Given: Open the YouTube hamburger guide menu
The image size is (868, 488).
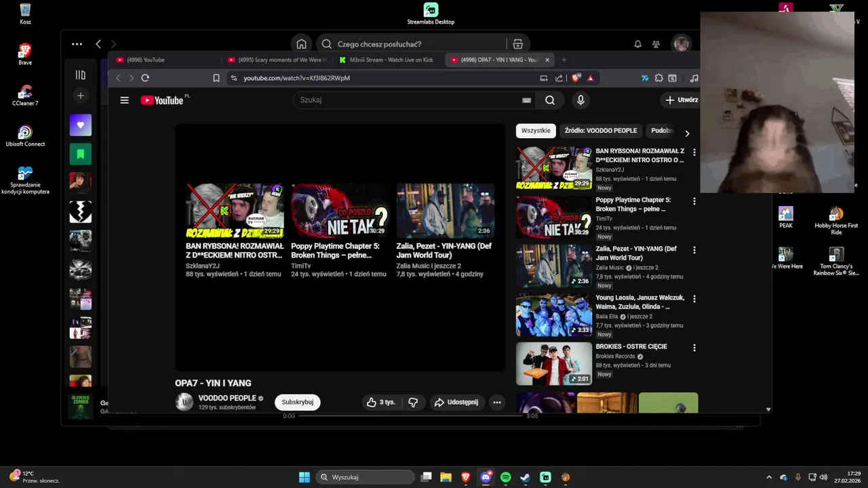Looking at the screenshot, I should 124,100.
